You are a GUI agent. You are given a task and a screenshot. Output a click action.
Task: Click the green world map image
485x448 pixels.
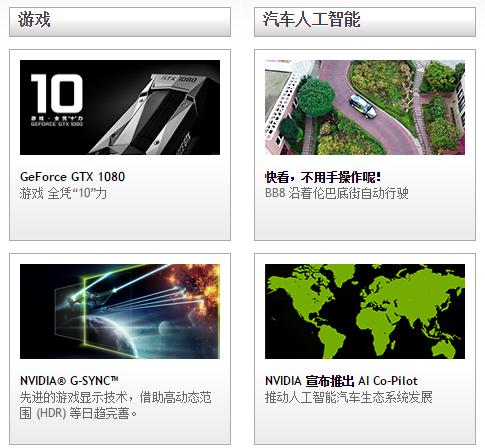(x=365, y=311)
